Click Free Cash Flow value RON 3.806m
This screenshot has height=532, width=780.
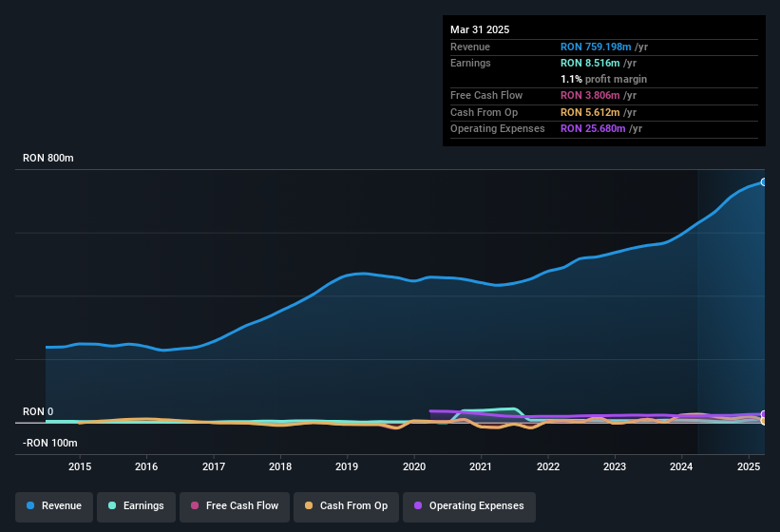pyautogui.click(x=590, y=95)
